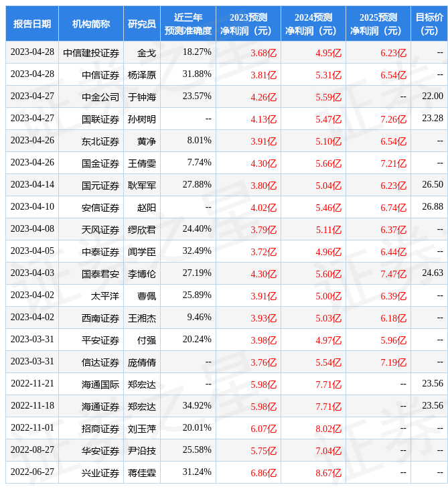The height and width of the screenshot is (489, 448).
Task: Click accuracy value 9.46%
Action: pos(199,318)
